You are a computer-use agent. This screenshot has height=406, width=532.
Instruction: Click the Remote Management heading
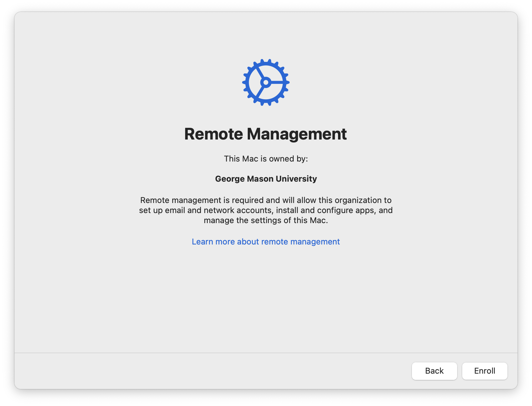(266, 134)
